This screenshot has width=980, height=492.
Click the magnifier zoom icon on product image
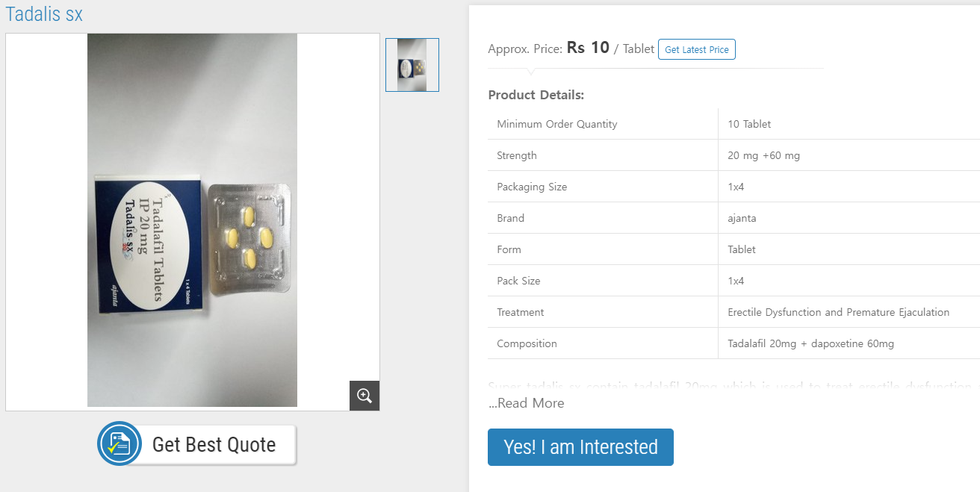(365, 396)
